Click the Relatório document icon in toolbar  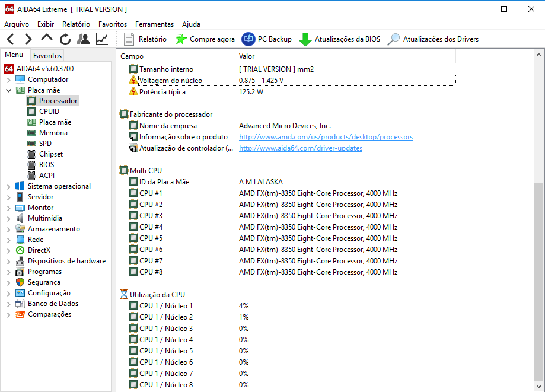(129, 39)
